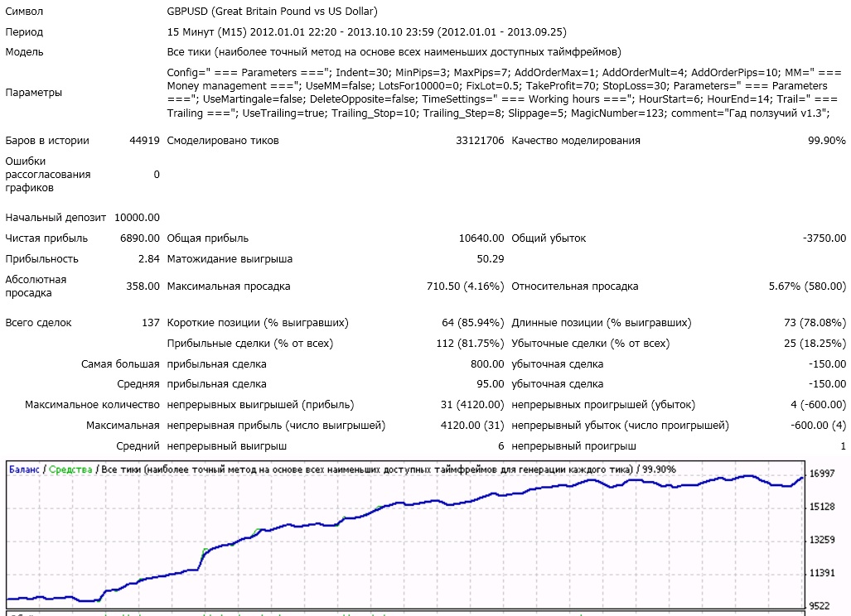Click the Относительная просадка value 5.67% (580.00)
The width and height of the screenshot is (851, 616).
coord(807,286)
